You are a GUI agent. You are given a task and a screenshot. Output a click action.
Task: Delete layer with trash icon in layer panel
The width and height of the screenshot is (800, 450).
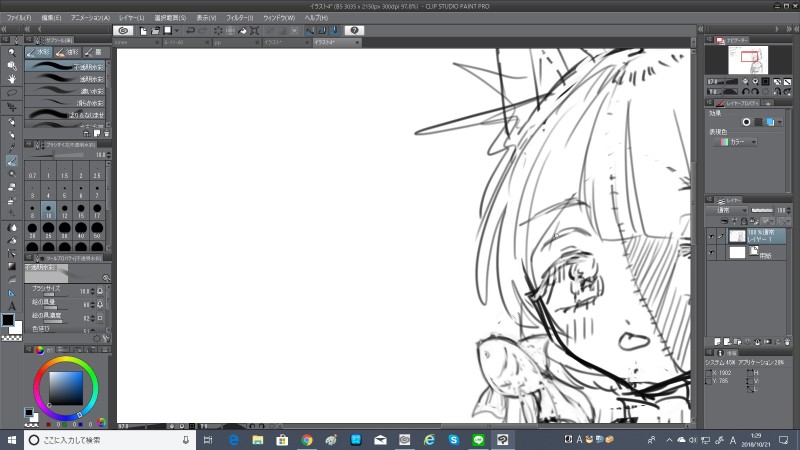coord(787,341)
